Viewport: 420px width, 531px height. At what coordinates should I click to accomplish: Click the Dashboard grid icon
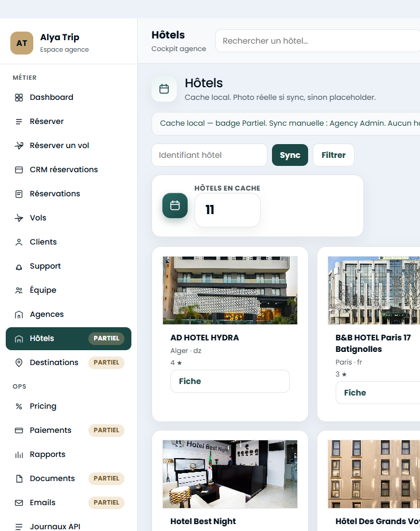click(19, 98)
